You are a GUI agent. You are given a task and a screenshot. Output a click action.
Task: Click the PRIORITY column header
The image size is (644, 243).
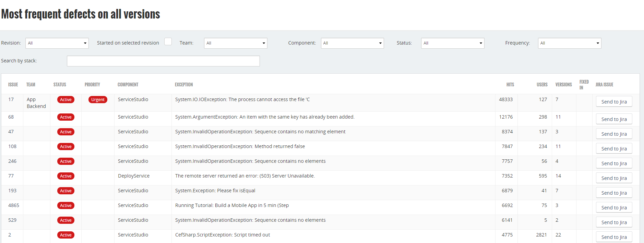click(x=92, y=85)
